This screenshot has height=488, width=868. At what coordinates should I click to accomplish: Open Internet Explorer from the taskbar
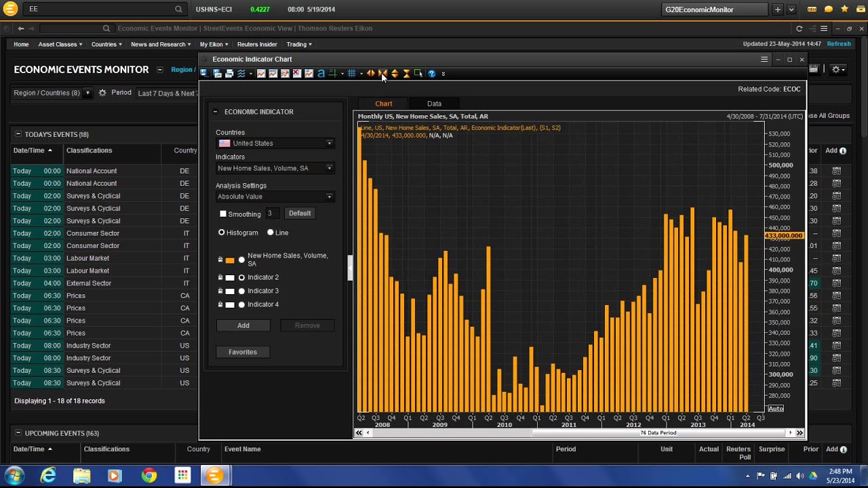coord(48,476)
